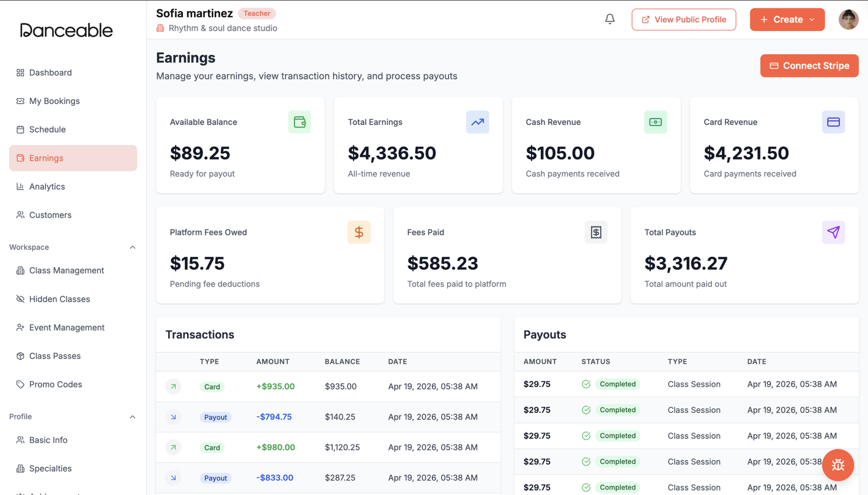Screen dimensions: 868x495
Task: Click the arrow icon on the -$794.75 transaction
Action: click(x=173, y=417)
